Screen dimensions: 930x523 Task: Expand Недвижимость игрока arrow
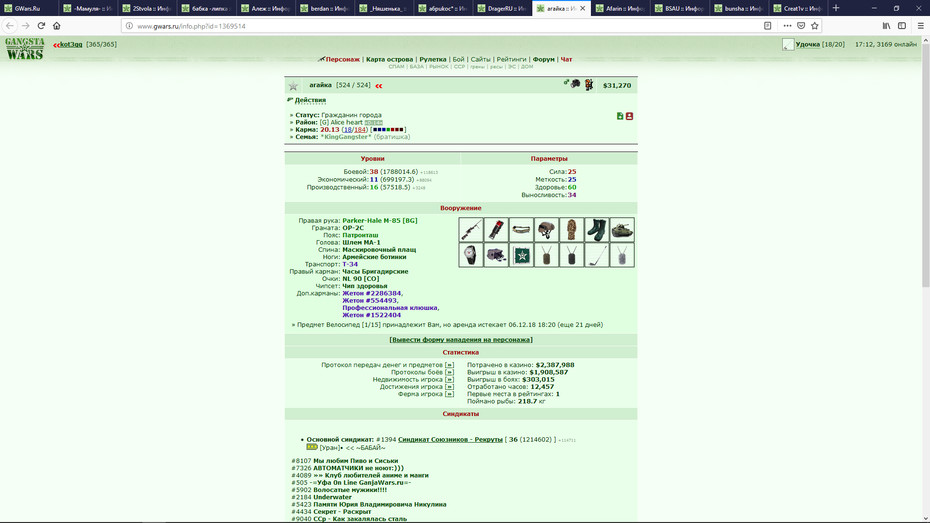point(449,380)
